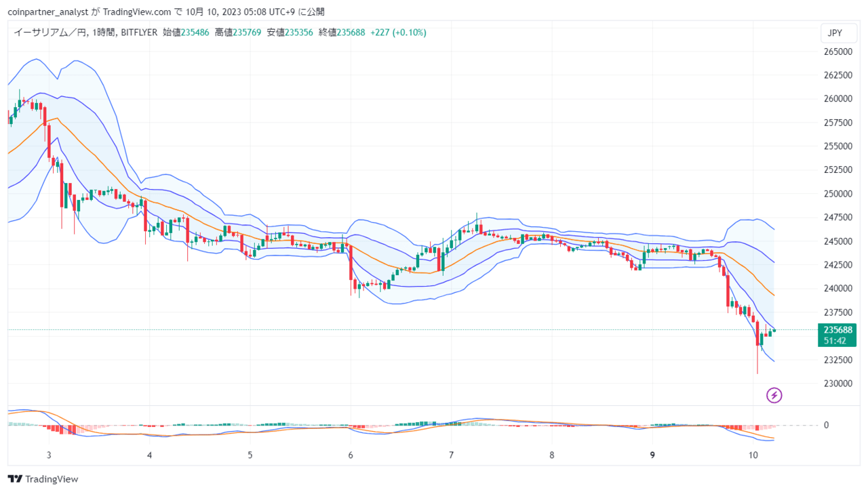Image resolution: width=868 pixels, height=492 pixels.
Task: Click the +227 (+0.10%) change value
Action: click(x=398, y=33)
